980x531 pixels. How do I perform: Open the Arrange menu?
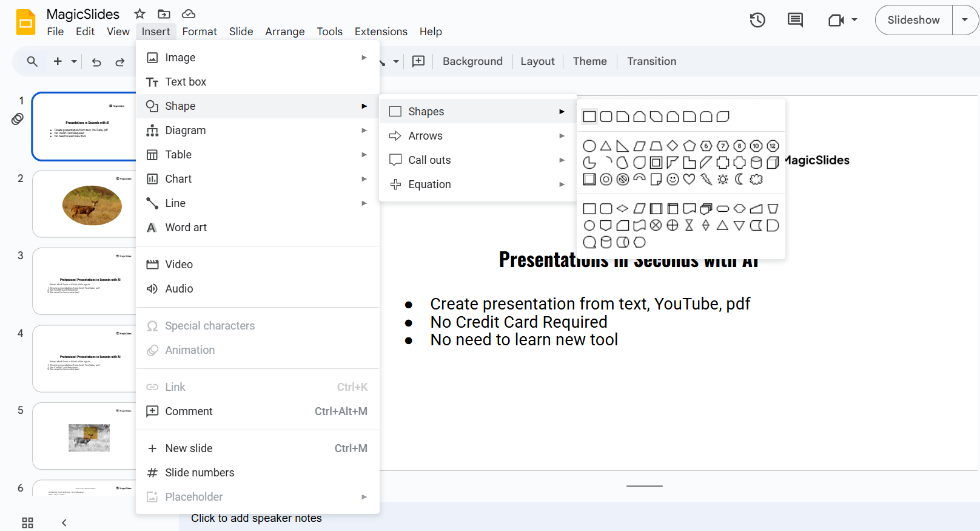click(x=285, y=32)
